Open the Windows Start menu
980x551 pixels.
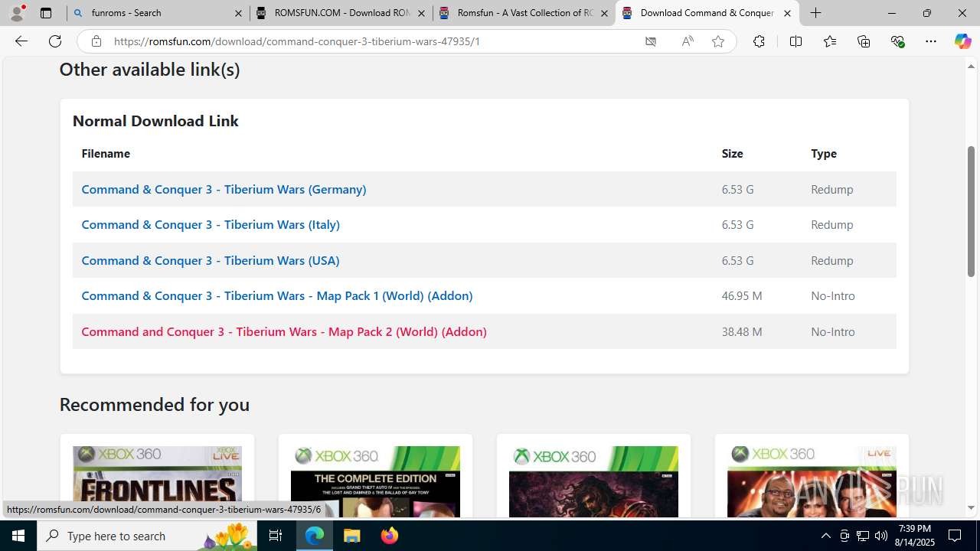point(18,536)
